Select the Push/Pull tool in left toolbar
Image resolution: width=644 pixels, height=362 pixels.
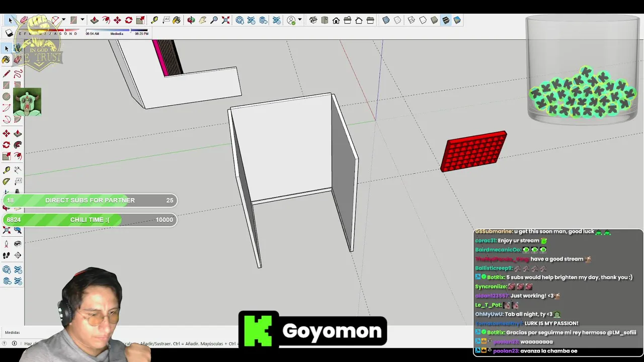18,133
